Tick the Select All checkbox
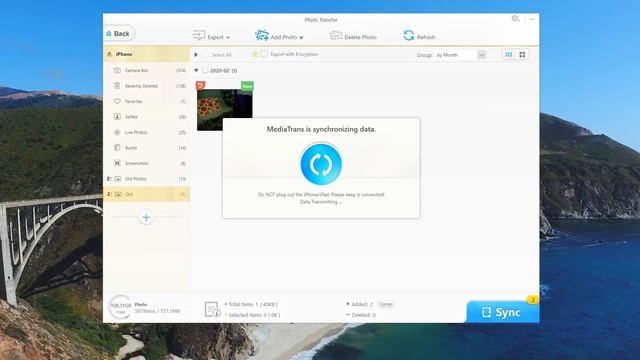The height and width of the screenshot is (360, 640). point(205,55)
